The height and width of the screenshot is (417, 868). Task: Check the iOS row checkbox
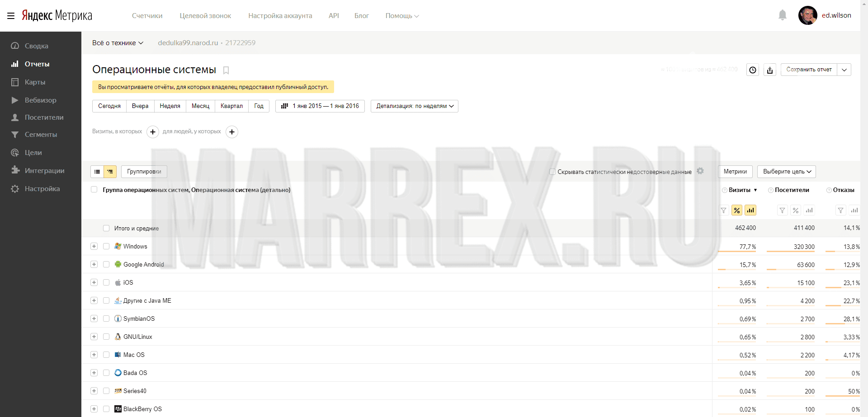click(106, 282)
